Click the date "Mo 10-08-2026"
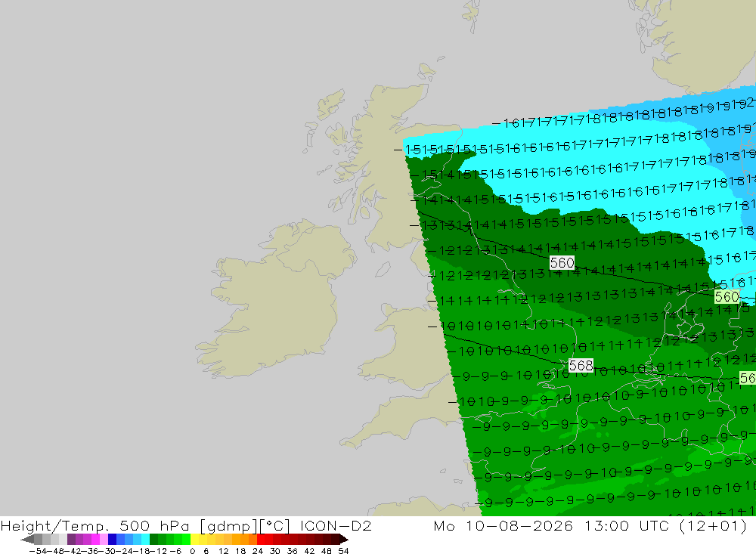This screenshot has width=756, height=554. tap(503, 525)
